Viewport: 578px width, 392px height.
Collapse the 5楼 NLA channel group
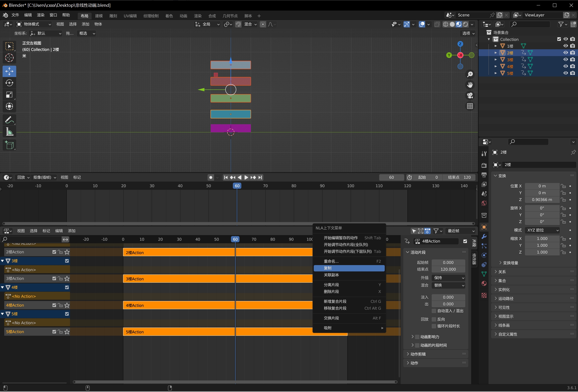3,314
